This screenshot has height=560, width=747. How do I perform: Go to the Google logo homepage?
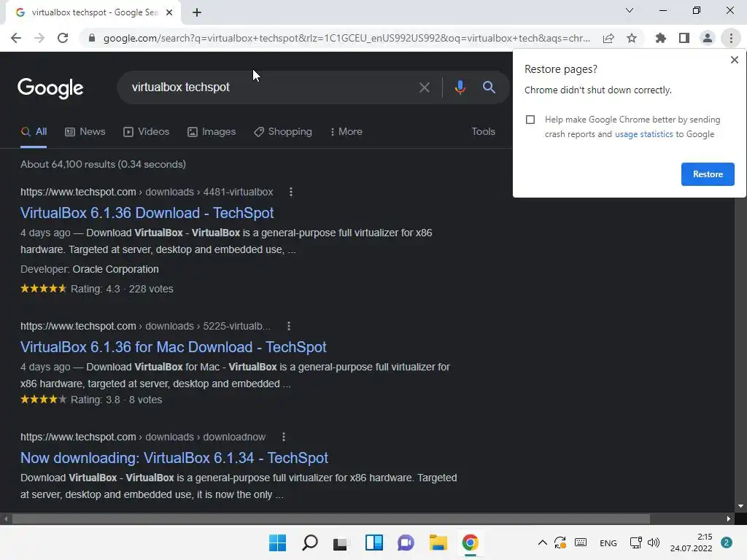[x=50, y=87]
